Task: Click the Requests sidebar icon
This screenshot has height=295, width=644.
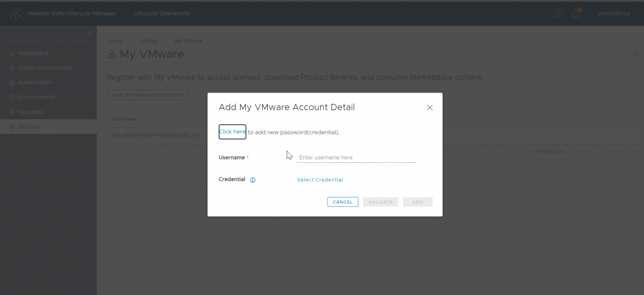Action: [x=12, y=112]
